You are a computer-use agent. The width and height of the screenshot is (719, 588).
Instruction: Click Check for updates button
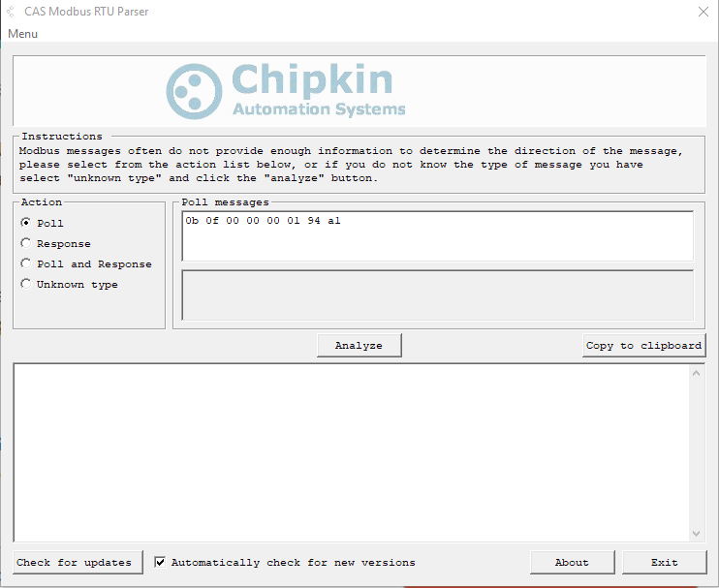[78, 562]
